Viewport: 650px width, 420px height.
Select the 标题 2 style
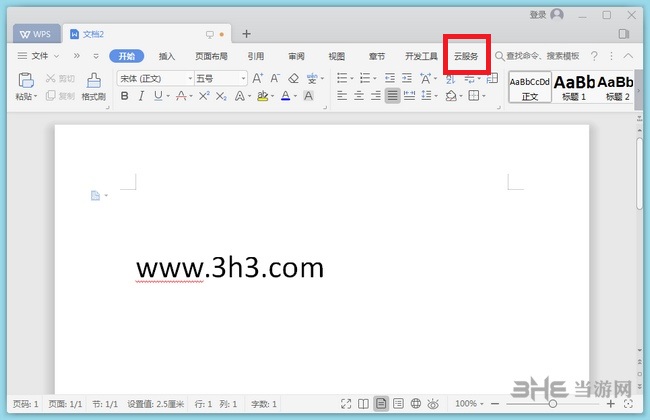pos(616,87)
